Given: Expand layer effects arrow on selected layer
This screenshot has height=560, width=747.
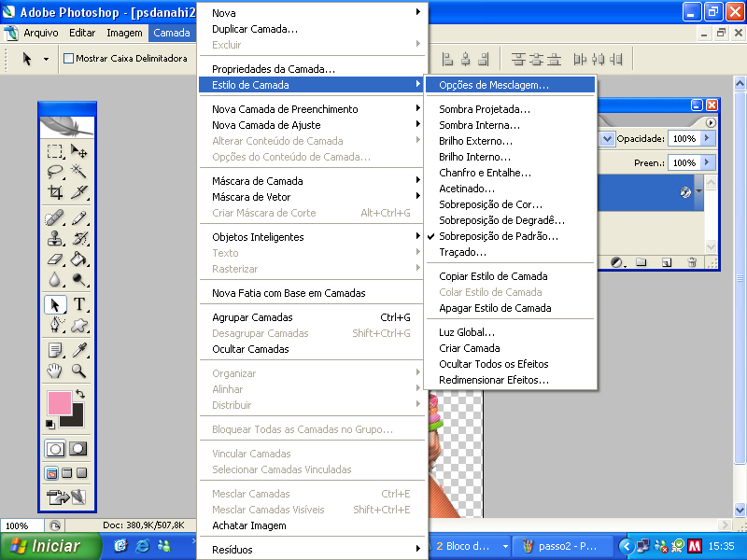Looking at the screenshot, I should coord(698,191).
